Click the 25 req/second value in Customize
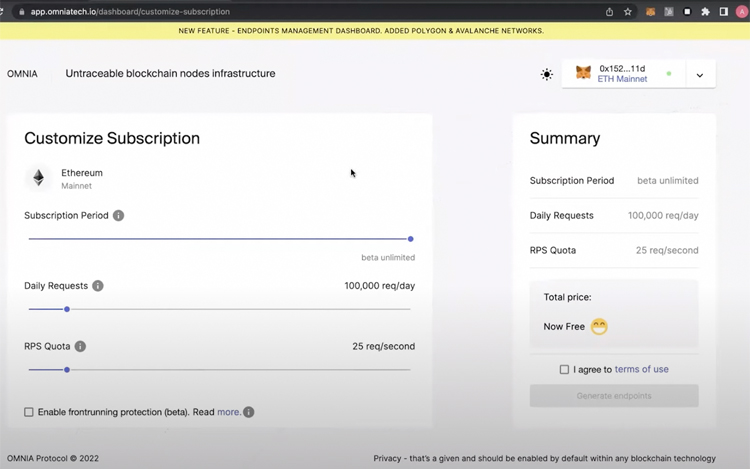Screen dimensions: 750x469 [x=384, y=346]
